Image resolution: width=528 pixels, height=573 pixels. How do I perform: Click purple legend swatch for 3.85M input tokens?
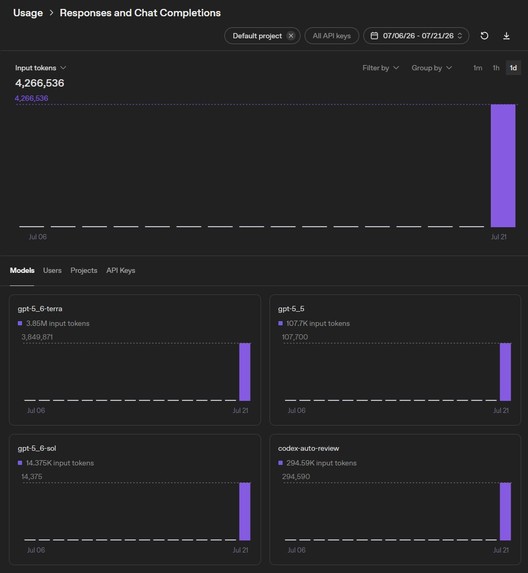pyautogui.click(x=20, y=323)
